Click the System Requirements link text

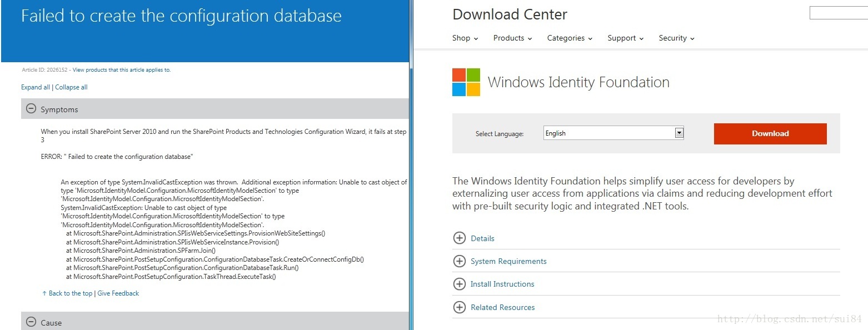[x=508, y=261]
